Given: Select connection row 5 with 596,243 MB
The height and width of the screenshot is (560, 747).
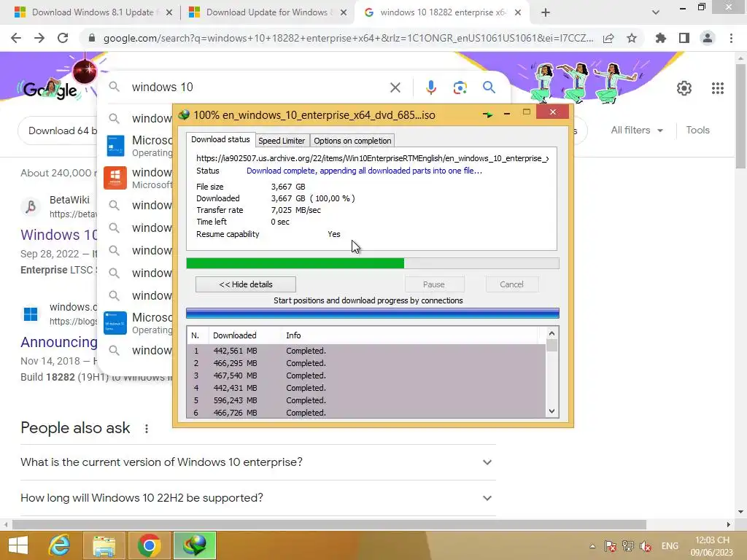Looking at the screenshot, I should 366,400.
